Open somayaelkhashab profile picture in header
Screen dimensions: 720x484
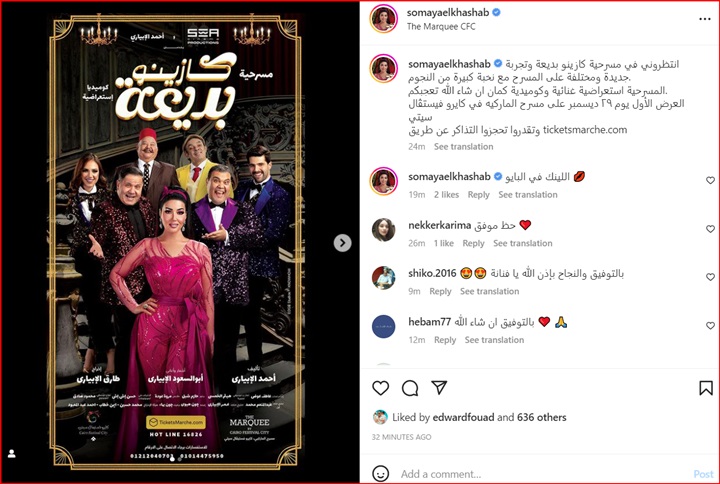(x=383, y=19)
